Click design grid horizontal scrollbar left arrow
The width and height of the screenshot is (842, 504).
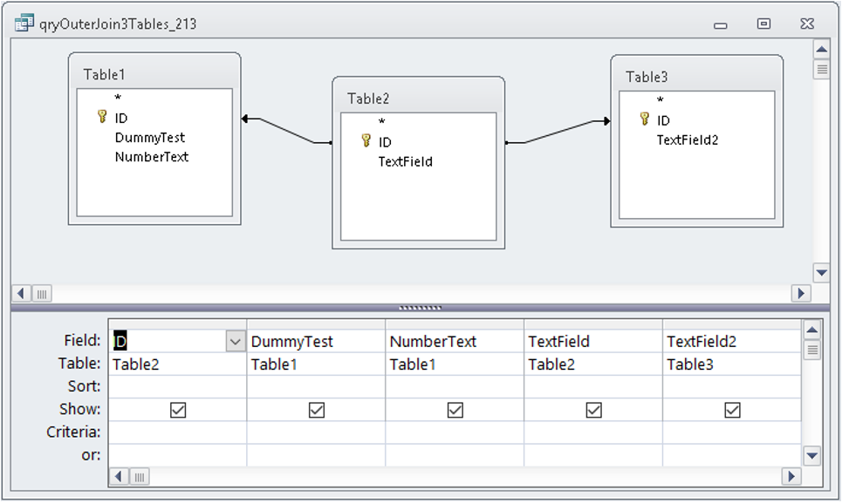coord(119,476)
